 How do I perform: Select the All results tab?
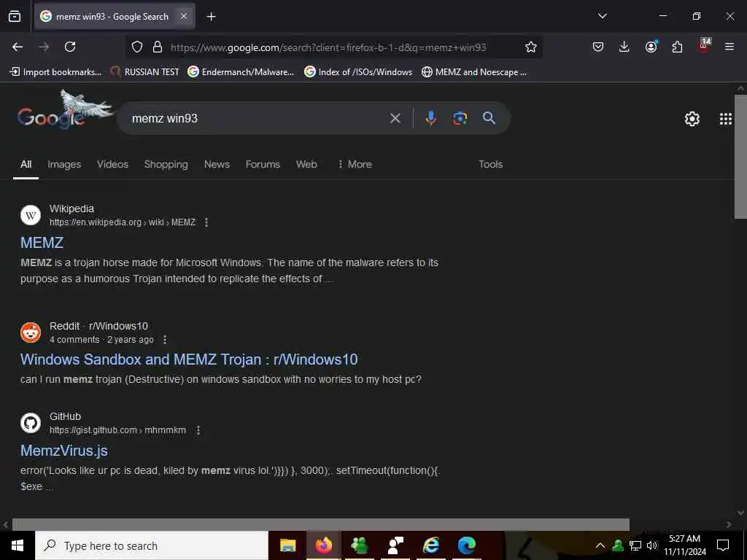pyautogui.click(x=26, y=164)
